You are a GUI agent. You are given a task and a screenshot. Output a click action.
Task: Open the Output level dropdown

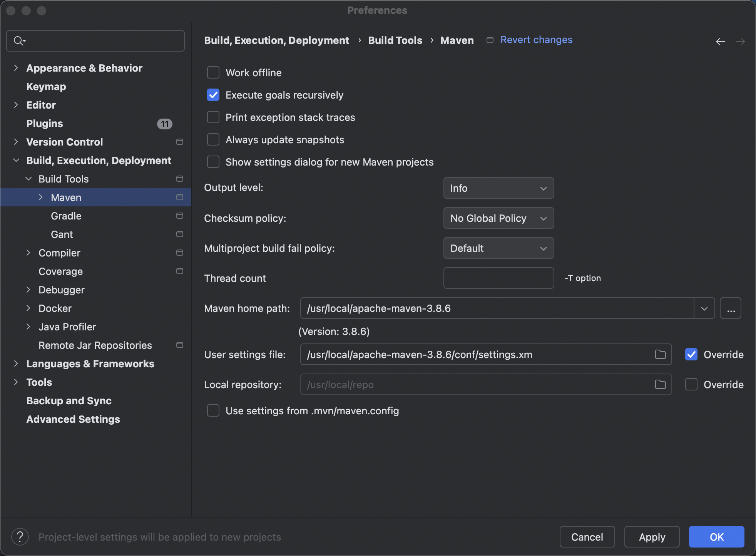click(x=498, y=188)
